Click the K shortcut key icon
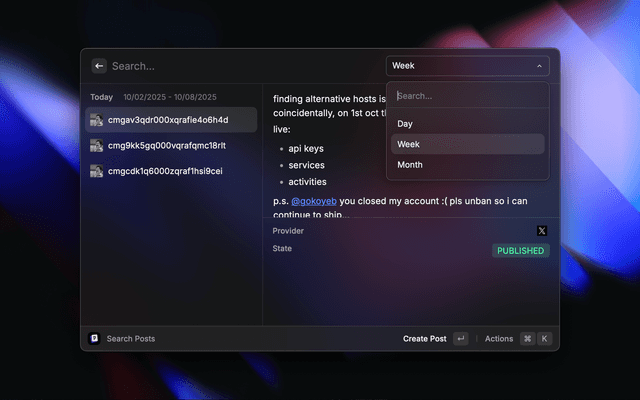The width and height of the screenshot is (640, 400). (x=544, y=339)
